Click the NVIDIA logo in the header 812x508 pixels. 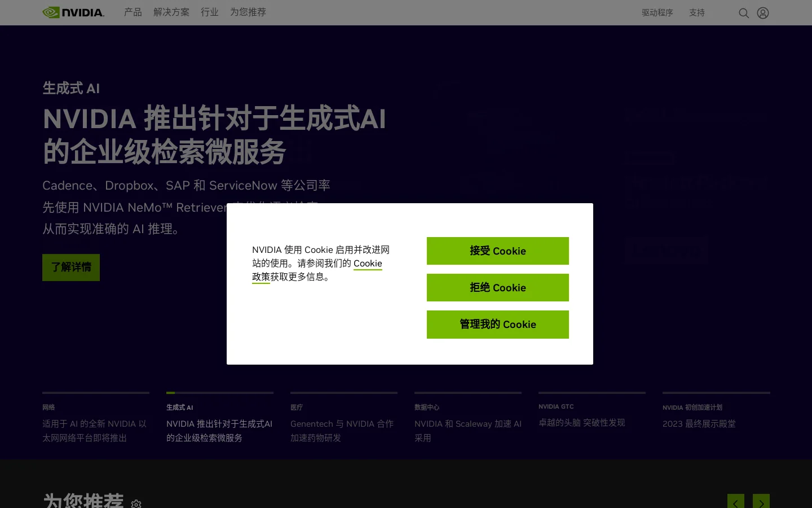[73, 12]
